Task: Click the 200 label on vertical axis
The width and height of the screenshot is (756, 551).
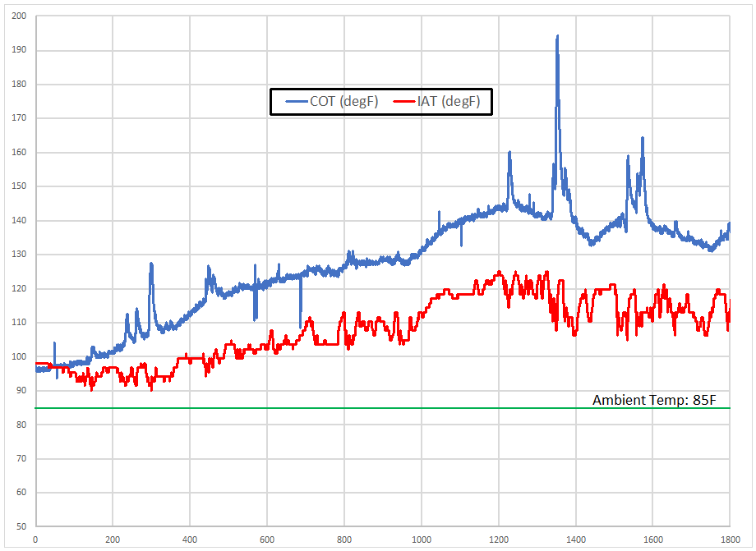Action: [19, 16]
